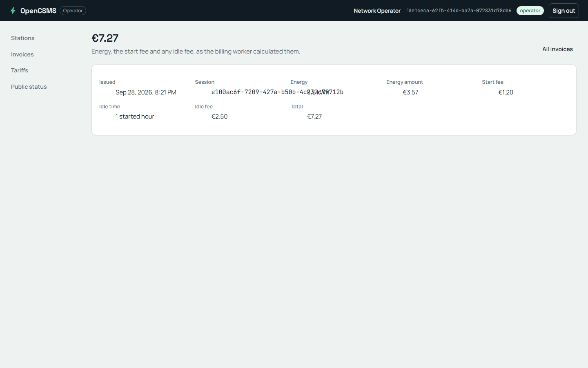Click the green operator role badge
The image size is (588, 368).
tap(530, 11)
